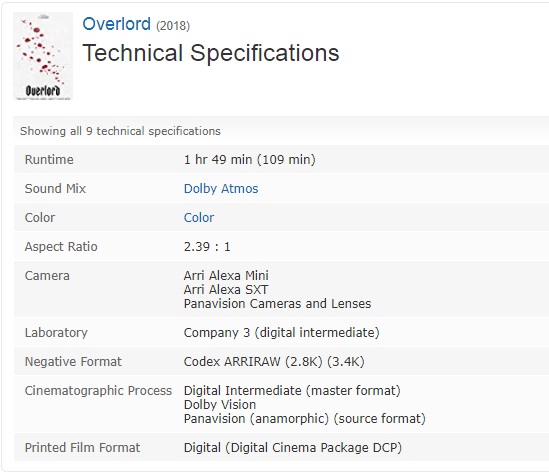Click the Aspect Ratio label
Screen dimensions: 549x472
[61, 247]
